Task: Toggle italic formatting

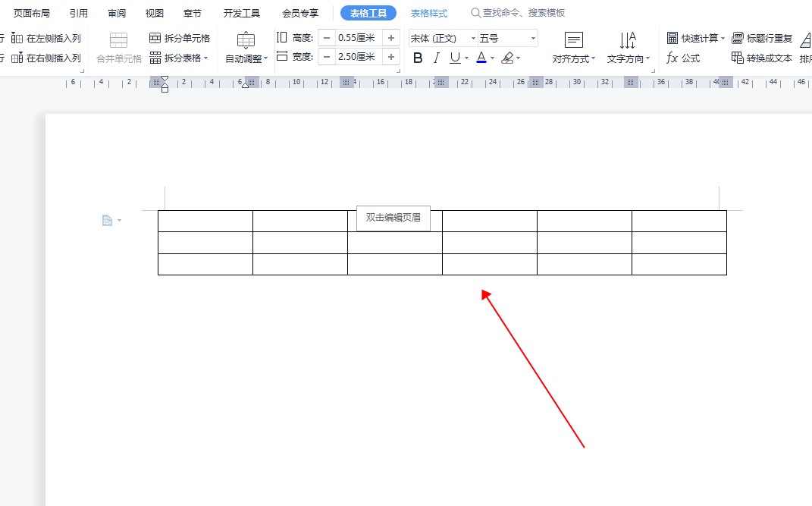Action: coord(437,58)
